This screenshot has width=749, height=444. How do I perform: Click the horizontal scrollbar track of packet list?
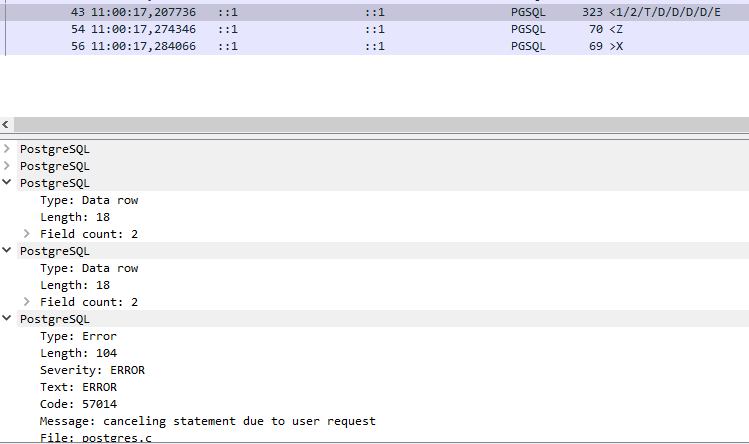pyautogui.click(x=381, y=125)
